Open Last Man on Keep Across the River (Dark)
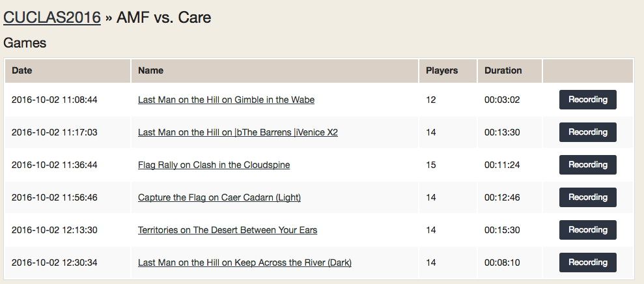The height and width of the screenshot is (284, 644). click(244, 263)
